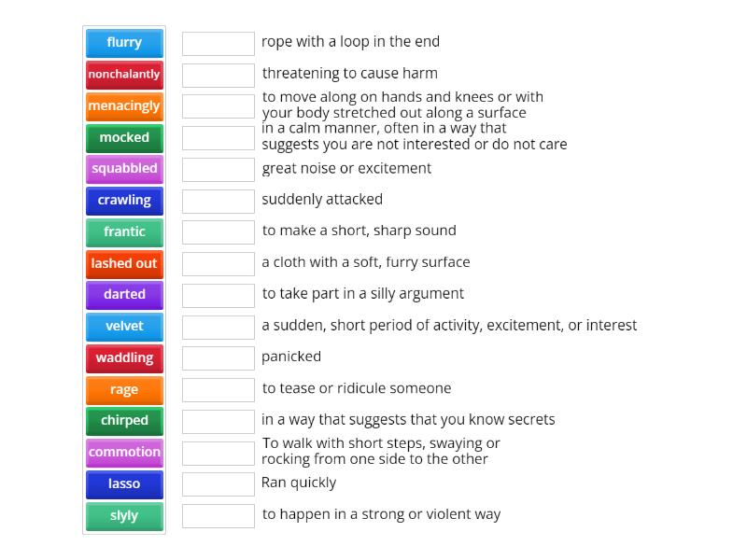Screen dimensions: 747x560
Task: Select the 'flurry' word tile
Action: pyautogui.click(x=124, y=43)
